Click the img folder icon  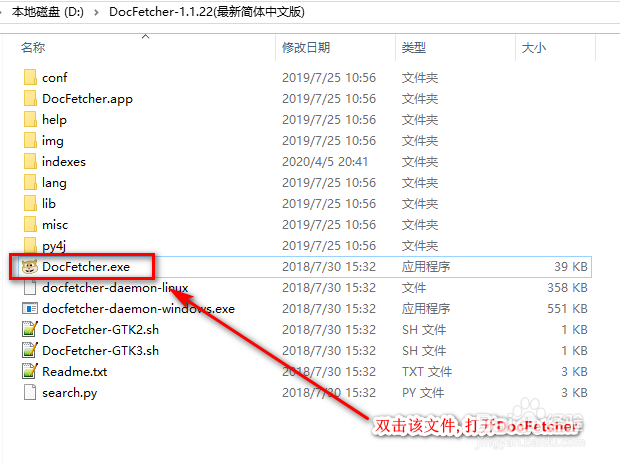[30, 140]
